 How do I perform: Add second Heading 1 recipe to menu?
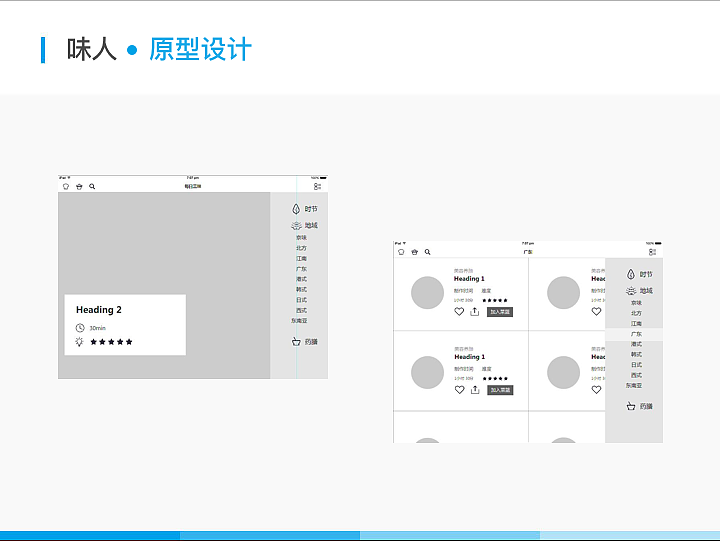click(500, 390)
